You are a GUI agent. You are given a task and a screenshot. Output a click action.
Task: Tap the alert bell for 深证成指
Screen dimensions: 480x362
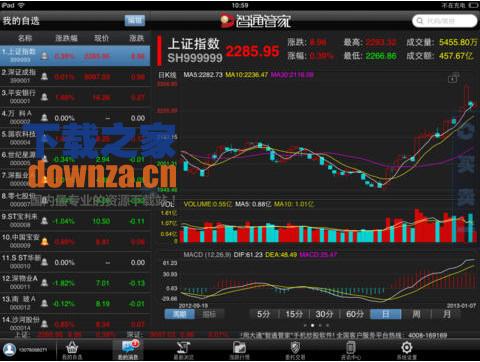(44, 76)
